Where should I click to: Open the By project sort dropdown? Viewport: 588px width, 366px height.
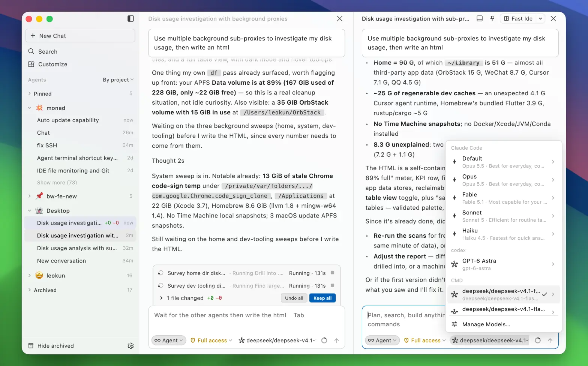coord(118,80)
